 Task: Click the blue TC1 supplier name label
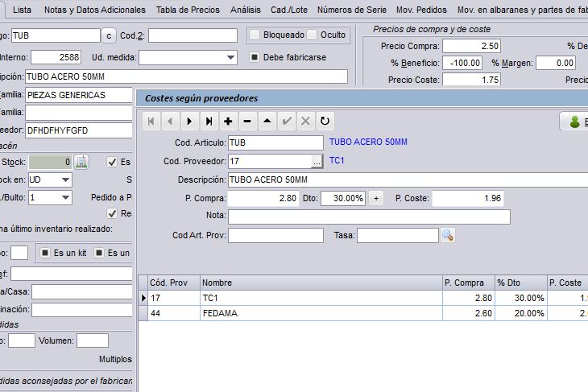click(x=337, y=160)
